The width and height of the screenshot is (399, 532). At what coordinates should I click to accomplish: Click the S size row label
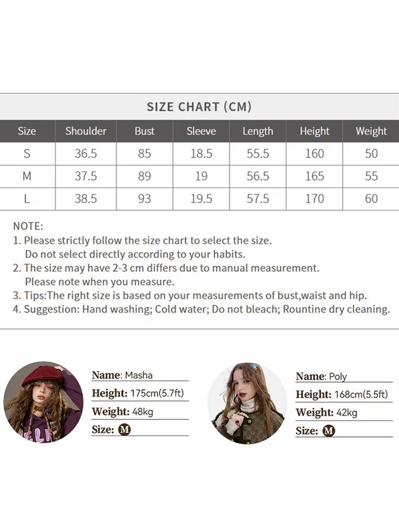click(27, 154)
